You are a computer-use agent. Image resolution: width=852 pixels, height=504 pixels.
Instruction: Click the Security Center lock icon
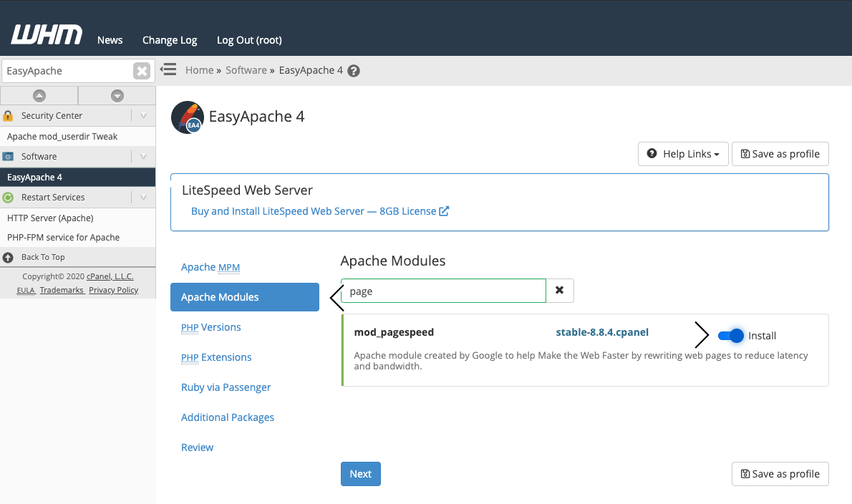pos(8,116)
